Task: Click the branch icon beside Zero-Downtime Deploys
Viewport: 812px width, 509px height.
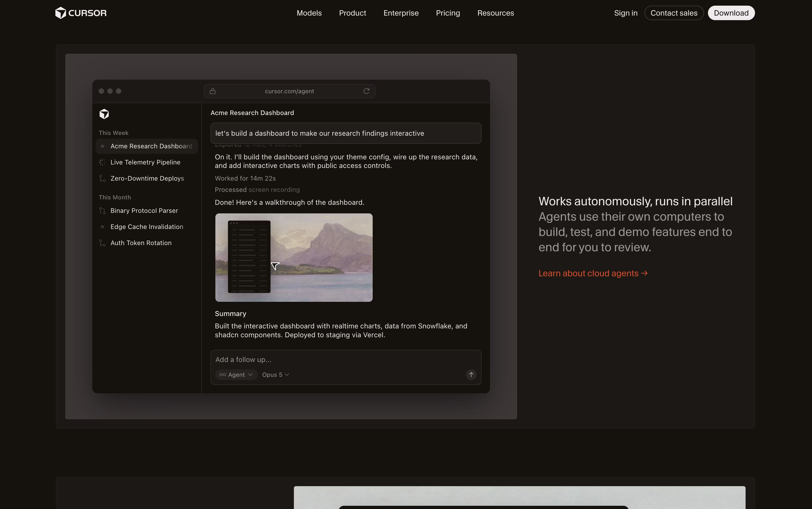Action: pos(102,178)
